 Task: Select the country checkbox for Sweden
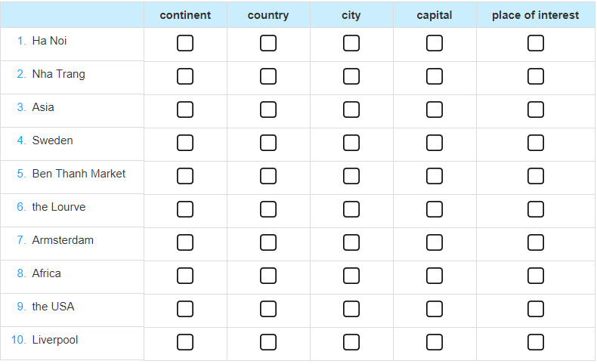click(x=268, y=143)
